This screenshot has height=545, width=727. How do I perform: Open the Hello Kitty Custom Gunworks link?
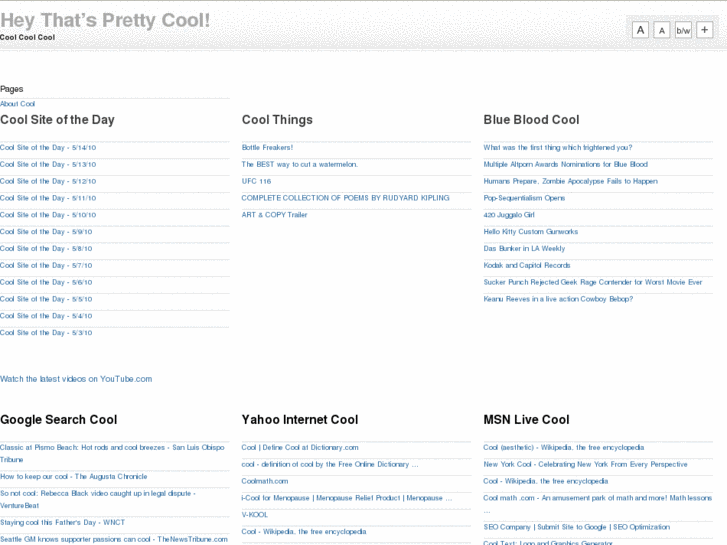pos(530,232)
